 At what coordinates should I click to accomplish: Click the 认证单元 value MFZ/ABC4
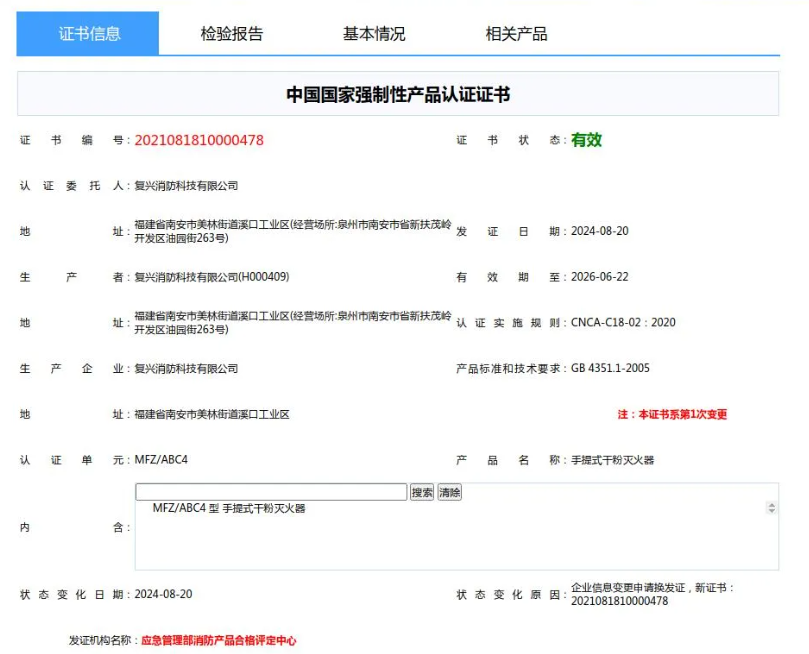point(161,460)
